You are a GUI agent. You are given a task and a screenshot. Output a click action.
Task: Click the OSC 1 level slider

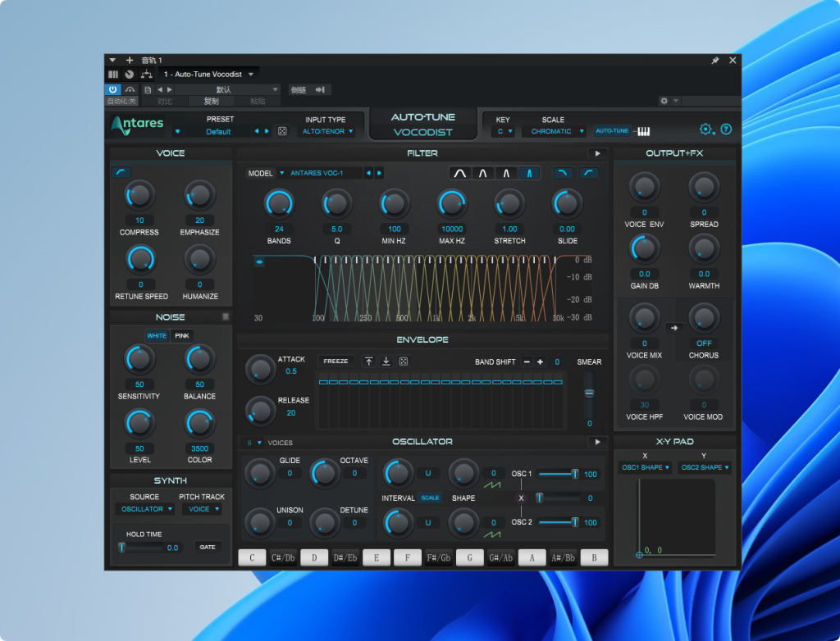point(559,474)
